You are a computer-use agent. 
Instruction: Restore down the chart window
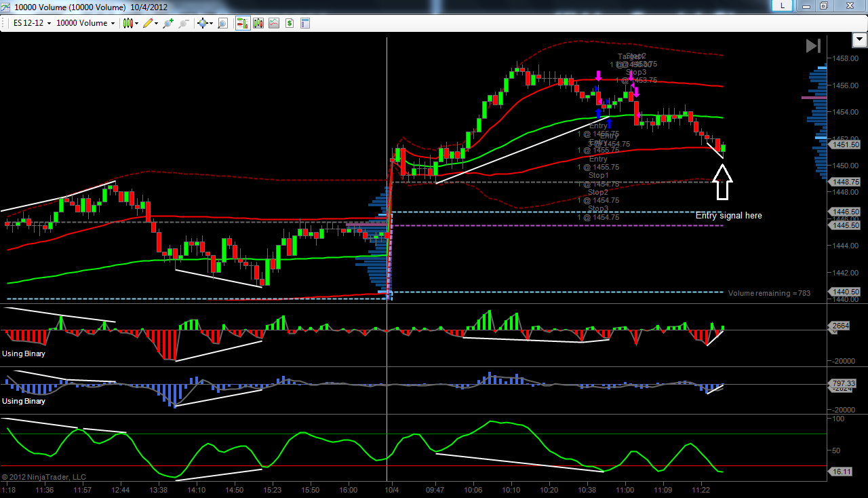(824, 5)
